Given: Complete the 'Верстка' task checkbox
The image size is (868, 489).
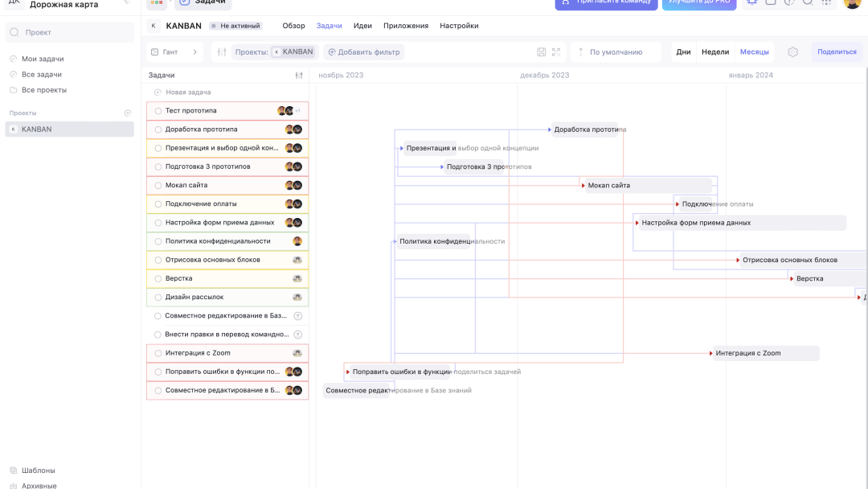Looking at the screenshot, I should click(158, 279).
